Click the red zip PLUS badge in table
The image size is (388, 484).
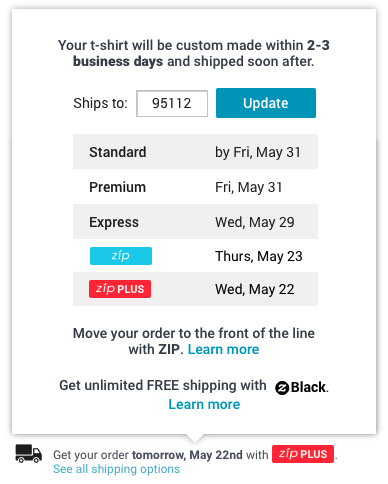(120, 289)
